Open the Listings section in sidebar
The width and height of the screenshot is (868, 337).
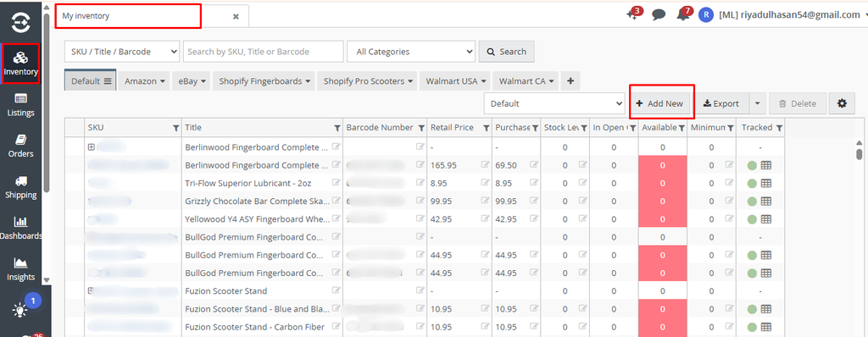[20, 105]
